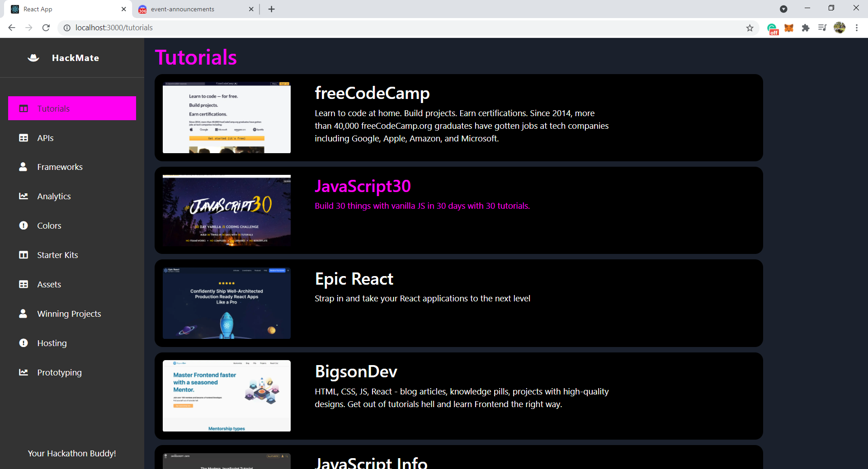Go to the Analytics section
The width and height of the screenshot is (868, 469).
pos(72,196)
